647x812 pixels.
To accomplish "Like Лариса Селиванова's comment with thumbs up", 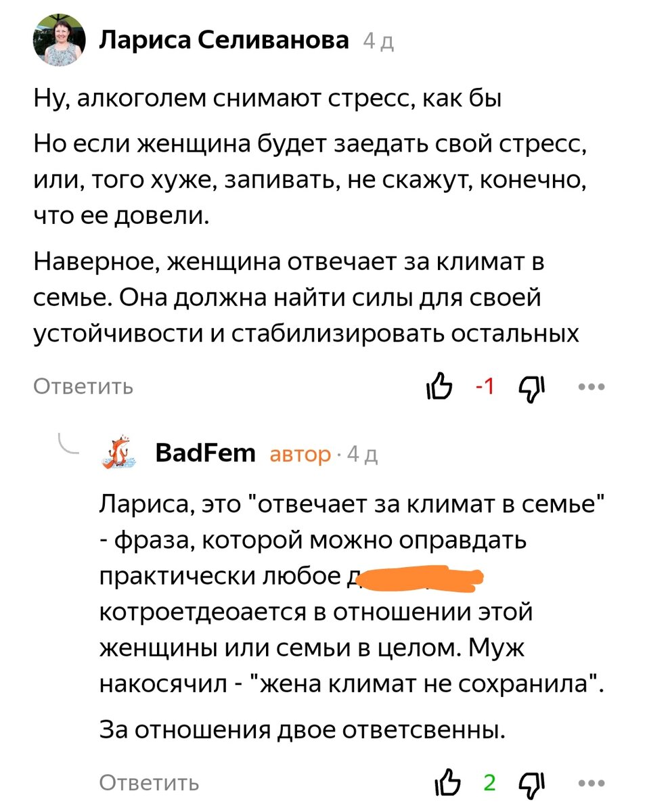I will [441, 386].
